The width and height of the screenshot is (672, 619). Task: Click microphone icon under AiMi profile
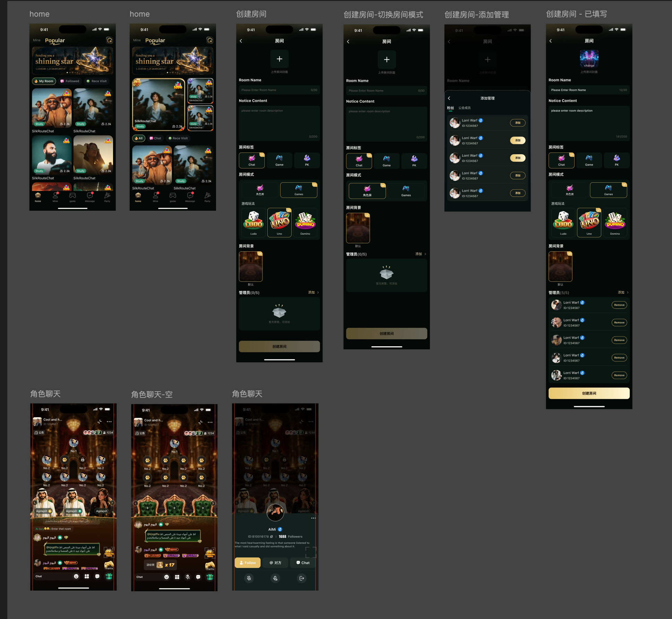[x=275, y=578]
